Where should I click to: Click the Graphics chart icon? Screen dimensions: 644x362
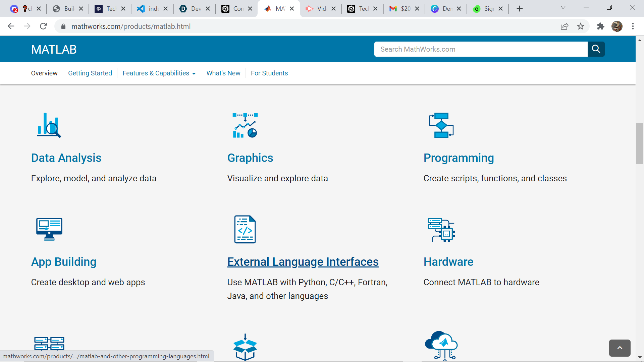click(245, 125)
